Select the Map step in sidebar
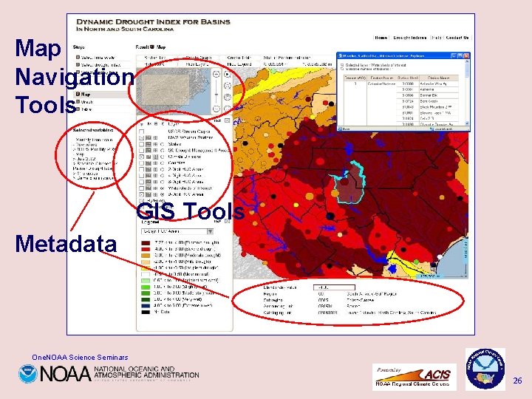This screenshot has height=399, width=532. tap(102, 95)
